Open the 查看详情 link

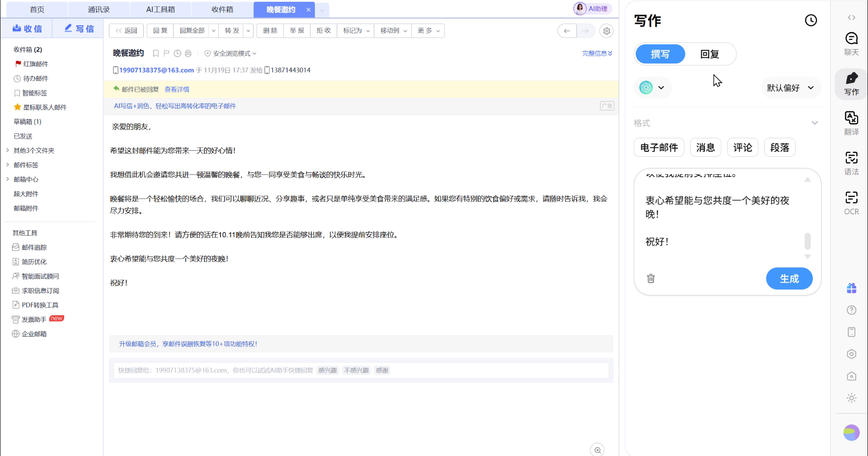click(x=177, y=90)
